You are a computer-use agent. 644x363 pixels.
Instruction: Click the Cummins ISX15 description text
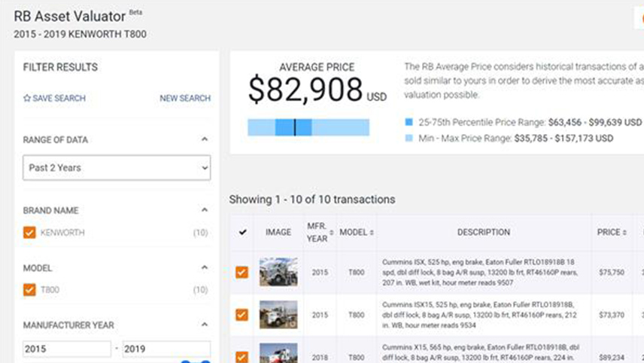[x=479, y=315]
